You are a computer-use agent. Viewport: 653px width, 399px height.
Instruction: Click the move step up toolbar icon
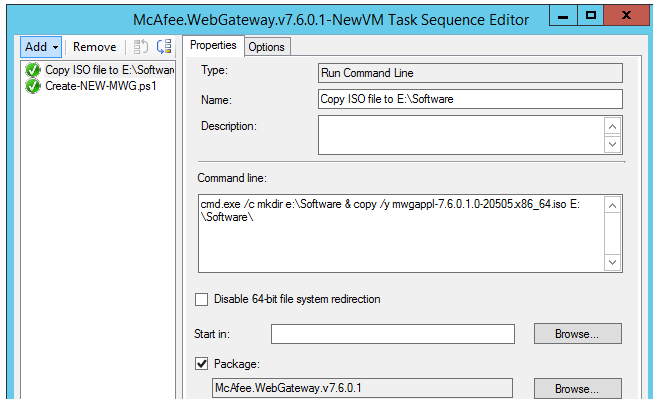[141, 47]
